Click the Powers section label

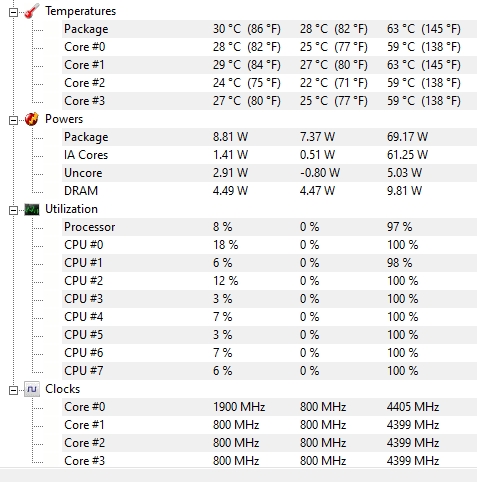[x=64, y=119]
